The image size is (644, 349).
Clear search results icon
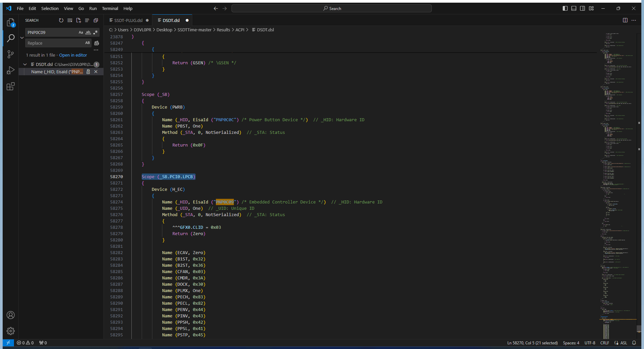click(70, 20)
